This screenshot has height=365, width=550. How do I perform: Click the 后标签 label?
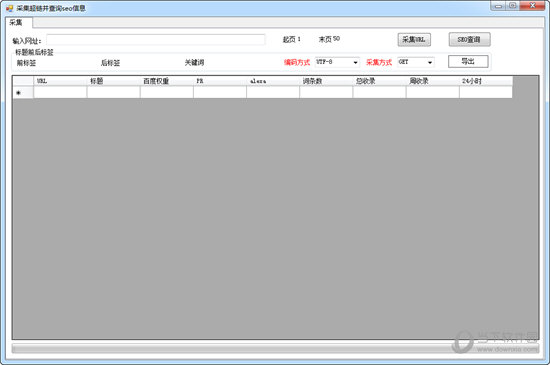[110, 63]
